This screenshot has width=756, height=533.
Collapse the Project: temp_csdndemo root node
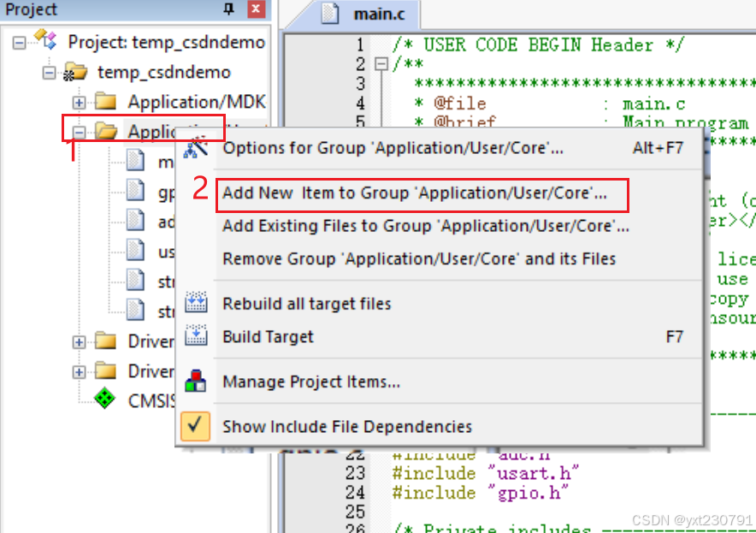click(x=20, y=43)
